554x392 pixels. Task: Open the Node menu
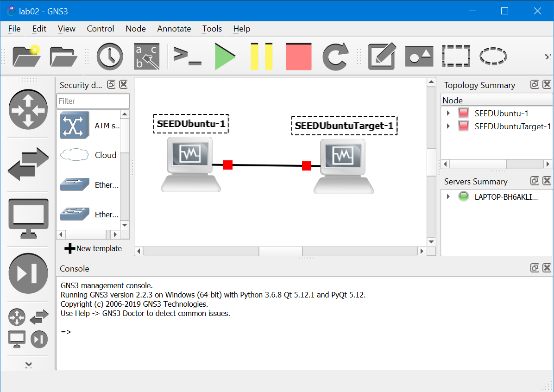[136, 29]
